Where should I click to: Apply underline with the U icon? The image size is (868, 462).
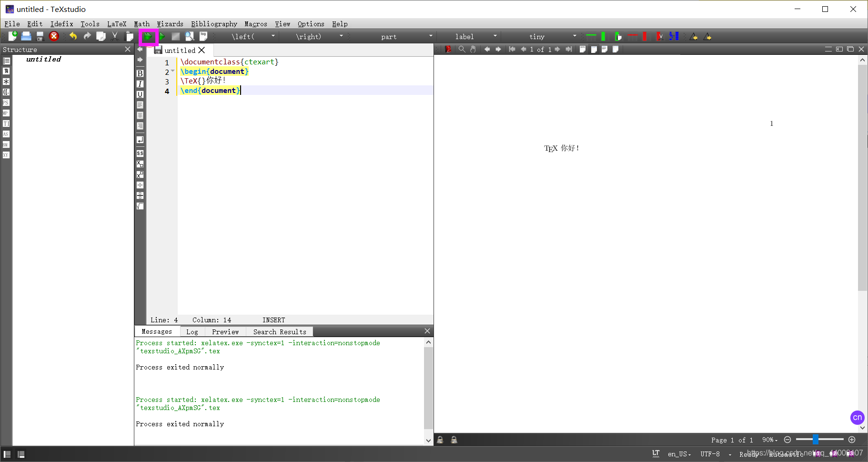point(140,94)
